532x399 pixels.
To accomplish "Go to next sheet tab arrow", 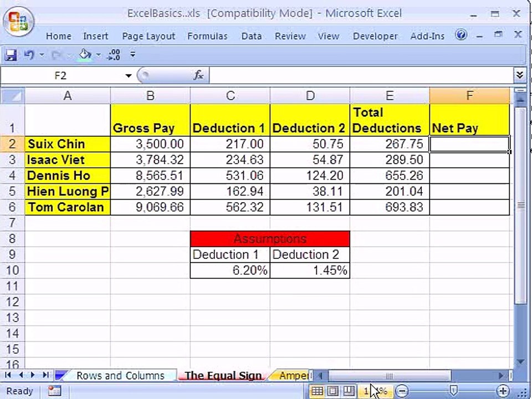I will click(x=33, y=375).
